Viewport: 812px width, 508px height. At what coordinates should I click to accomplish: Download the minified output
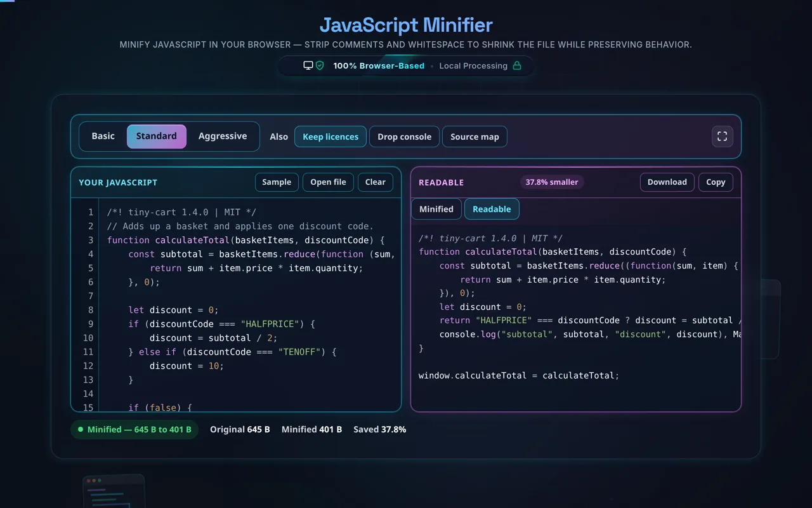[667, 182]
